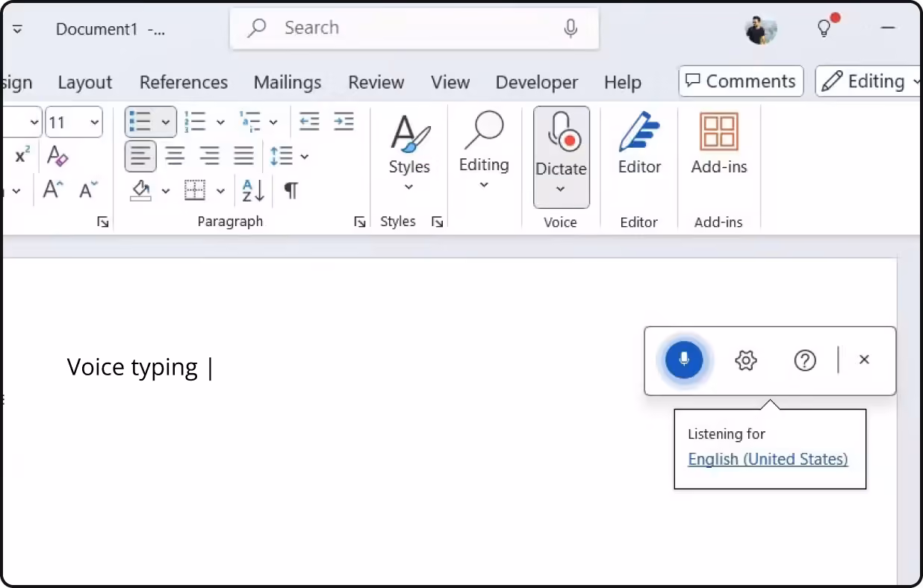Open the Font dialog launcher

103,222
